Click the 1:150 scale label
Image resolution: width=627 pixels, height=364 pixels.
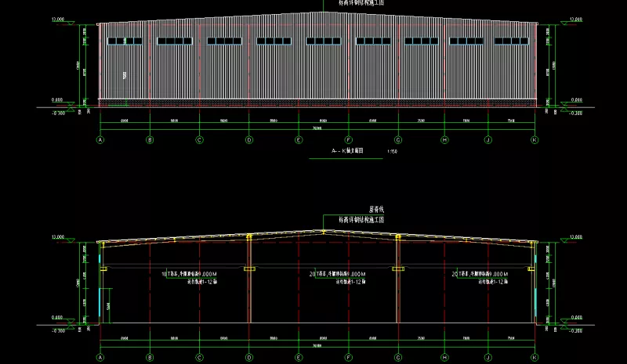393,151
